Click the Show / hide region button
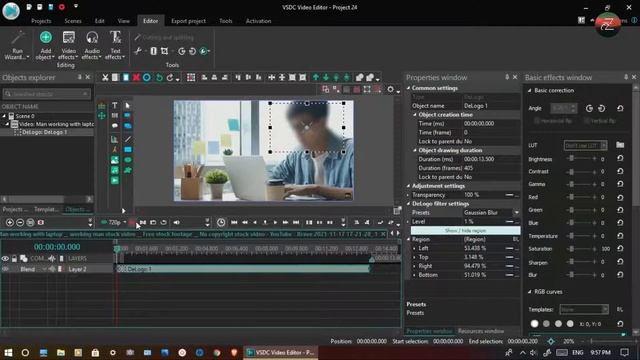This screenshot has width=640, height=360. 465,231
